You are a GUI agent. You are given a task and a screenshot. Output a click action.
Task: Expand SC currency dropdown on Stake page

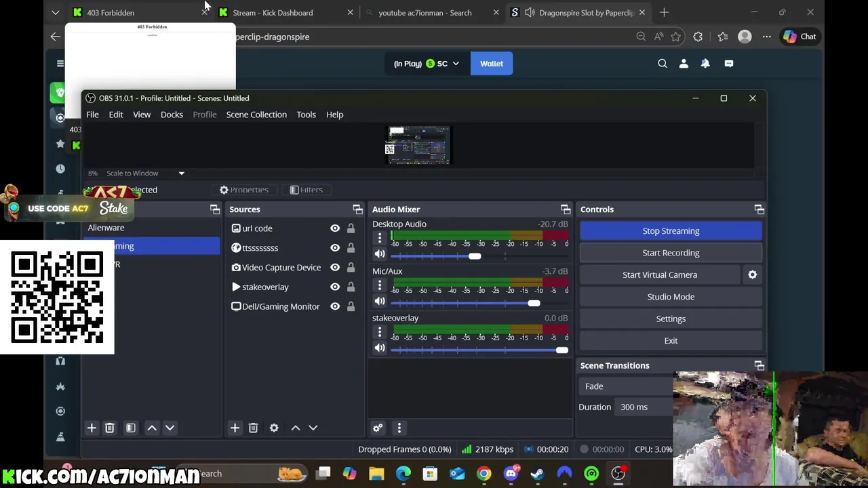point(456,64)
